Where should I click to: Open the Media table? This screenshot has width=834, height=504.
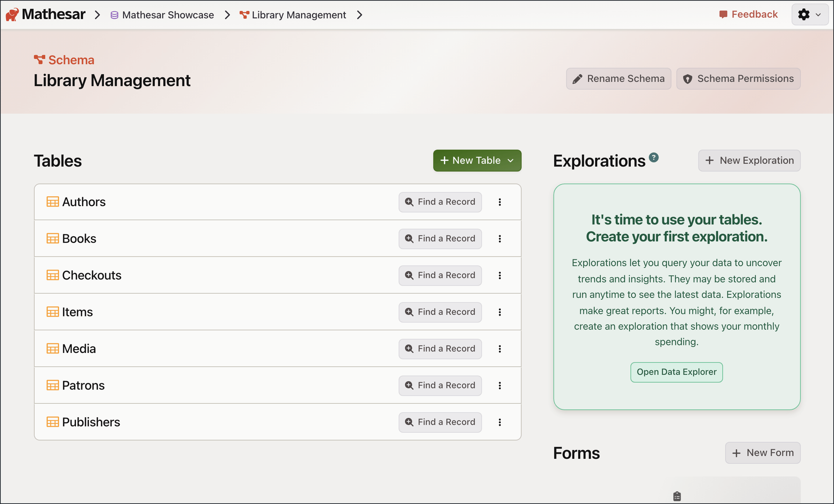(x=79, y=349)
